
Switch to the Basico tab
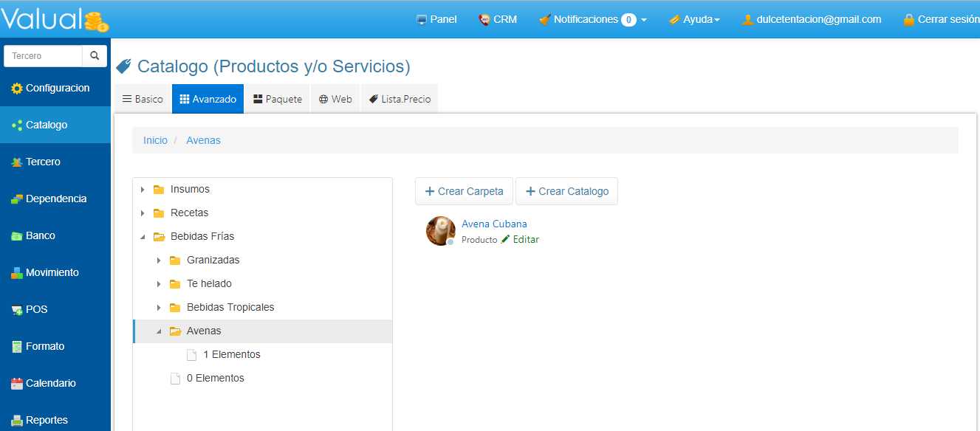tap(143, 99)
